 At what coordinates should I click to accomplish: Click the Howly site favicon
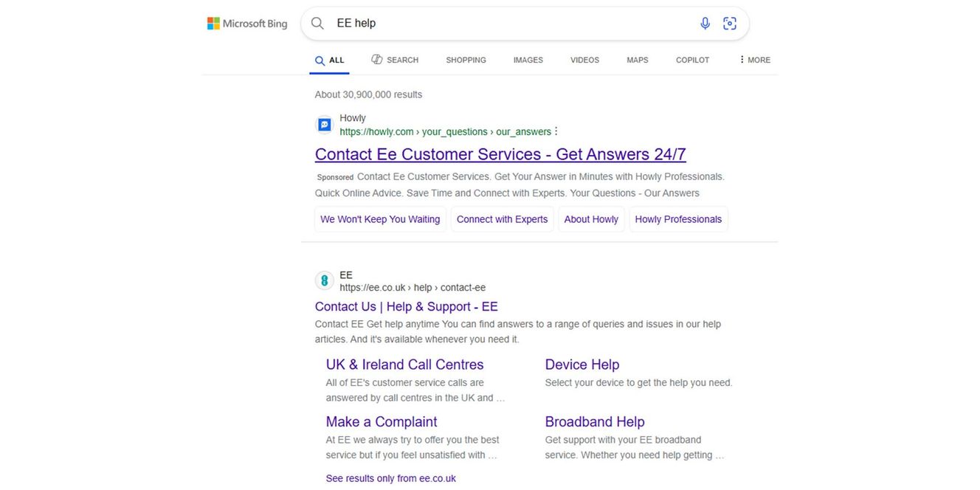tap(324, 125)
